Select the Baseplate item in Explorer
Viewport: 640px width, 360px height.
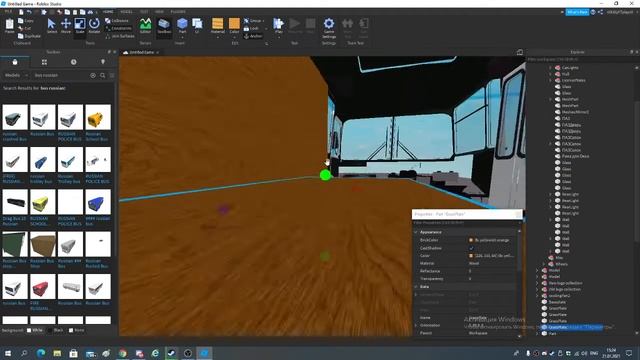[557, 302]
